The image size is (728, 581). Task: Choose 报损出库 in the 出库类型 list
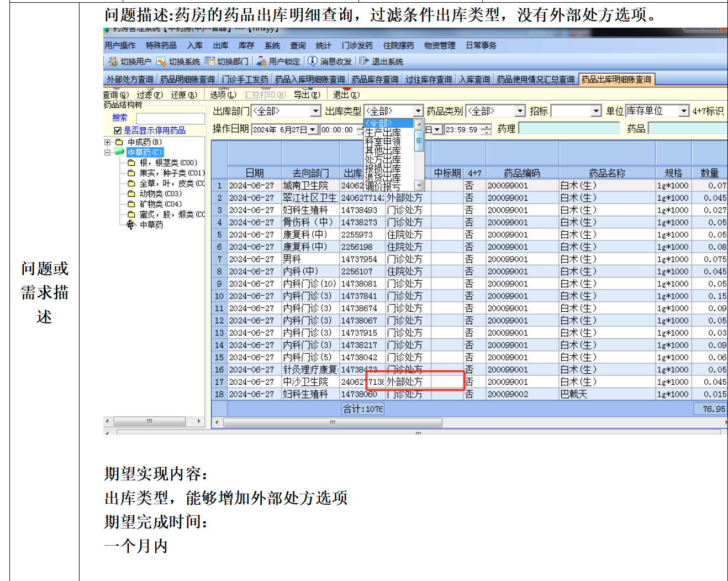pyautogui.click(x=389, y=168)
